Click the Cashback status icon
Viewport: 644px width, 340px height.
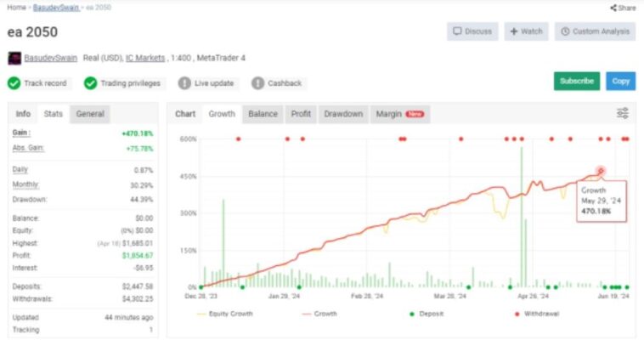[x=258, y=83]
